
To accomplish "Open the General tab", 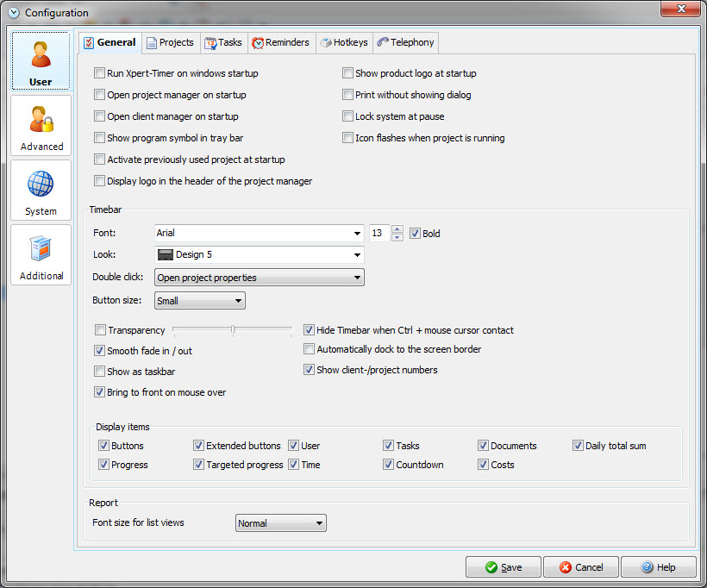I will coord(109,42).
